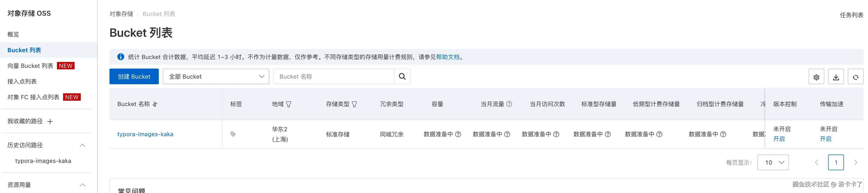Add a favorite path with plus icon
The height and width of the screenshot is (193, 868).
point(50,121)
